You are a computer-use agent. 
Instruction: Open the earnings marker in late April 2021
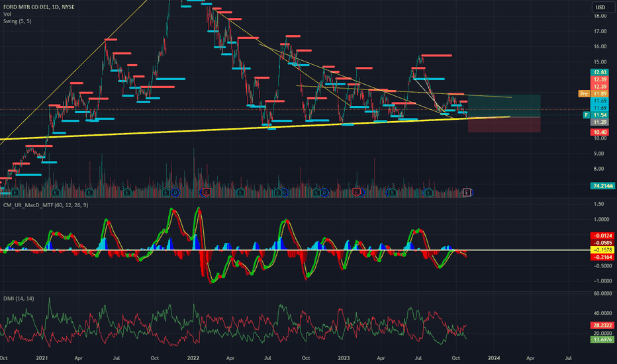pyautogui.click(x=90, y=193)
